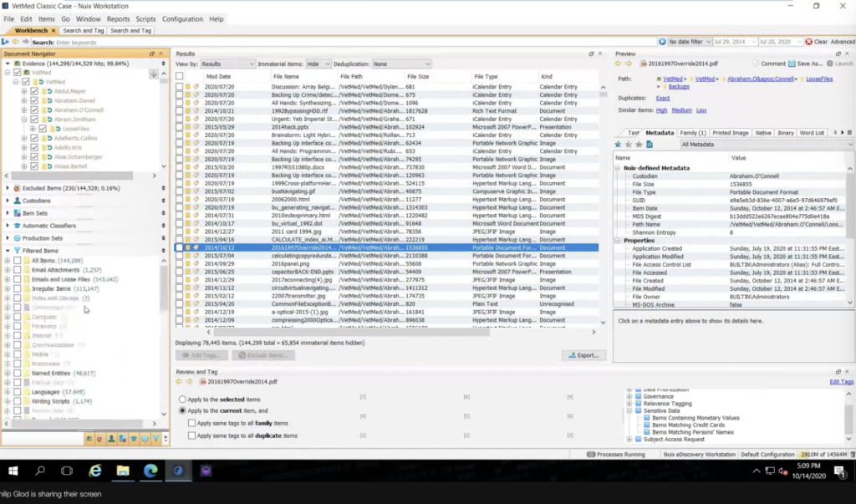Toggle the select-all checkbox in Results header

179,76
